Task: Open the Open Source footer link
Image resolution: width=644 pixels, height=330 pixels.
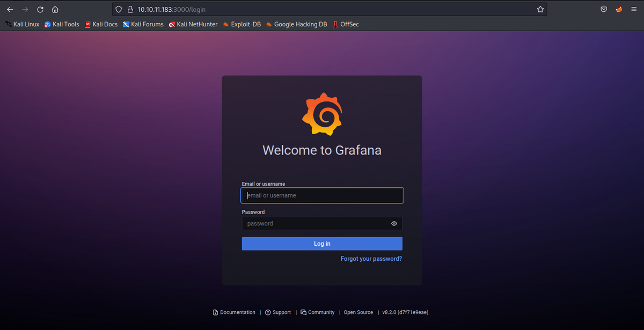Action: tap(358, 312)
